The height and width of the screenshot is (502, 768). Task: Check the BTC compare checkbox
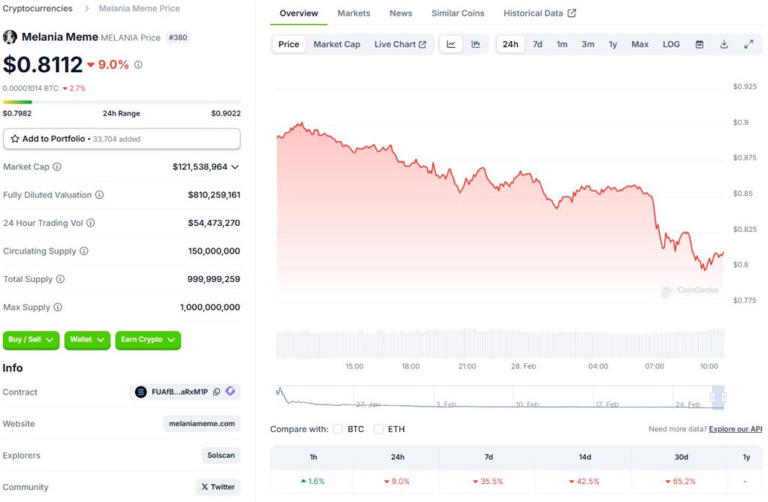tap(338, 429)
